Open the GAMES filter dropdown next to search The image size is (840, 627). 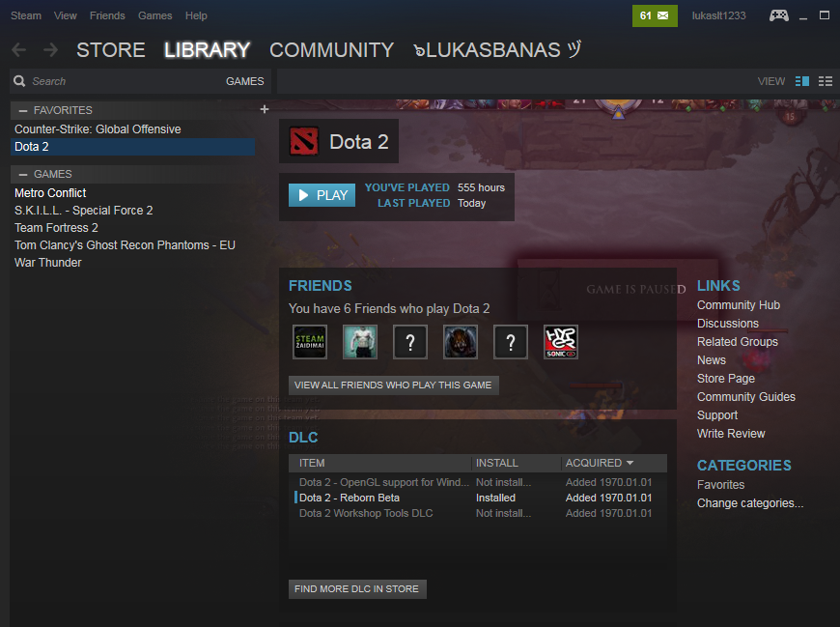coord(245,81)
